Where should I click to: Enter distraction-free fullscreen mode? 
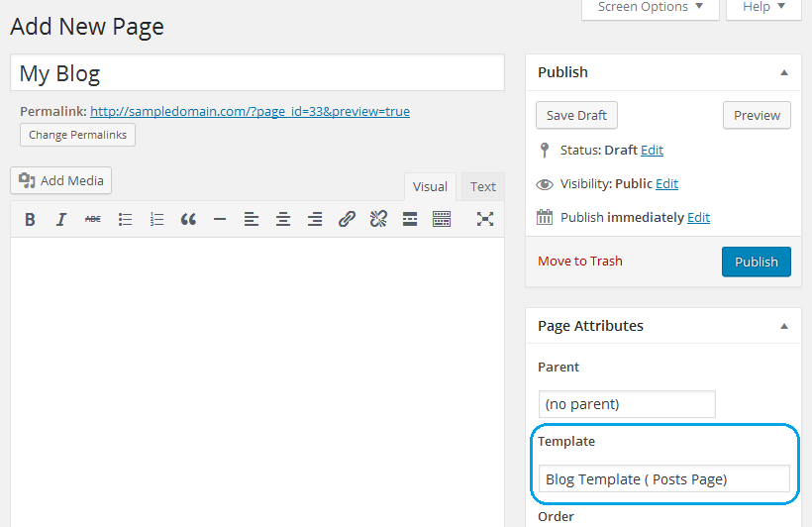point(485,219)
